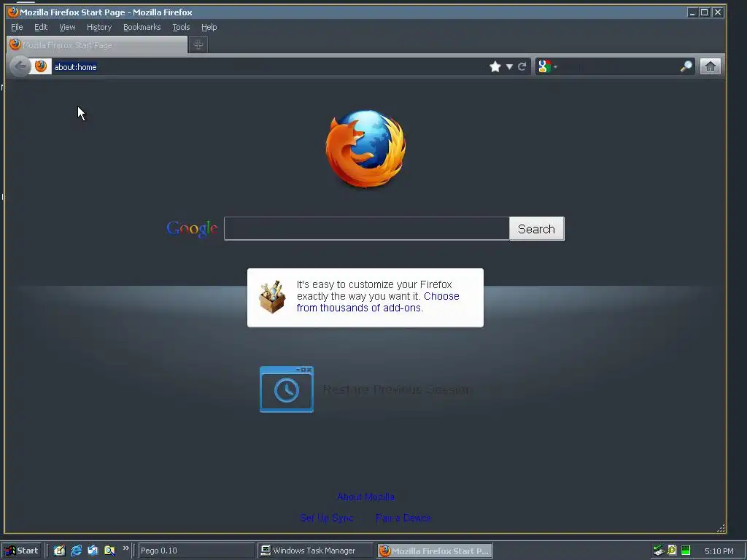Click the second system tray icon
747x560 pixels.
coord(672,551)
